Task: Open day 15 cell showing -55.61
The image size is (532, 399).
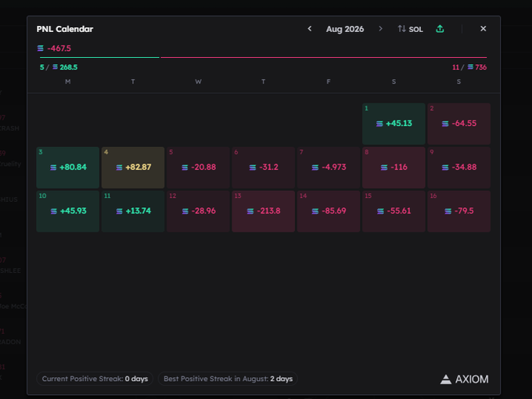Action: click(x=394, y=211)
